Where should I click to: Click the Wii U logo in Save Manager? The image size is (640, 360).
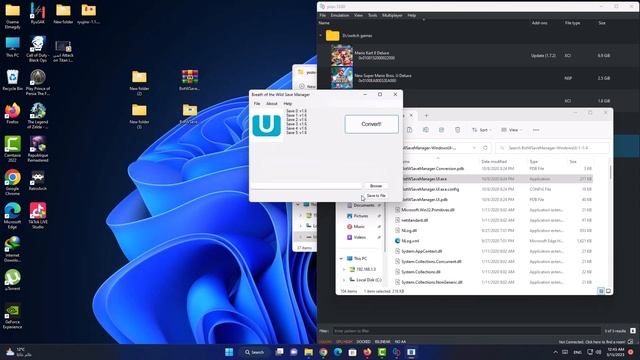(267, 126)
